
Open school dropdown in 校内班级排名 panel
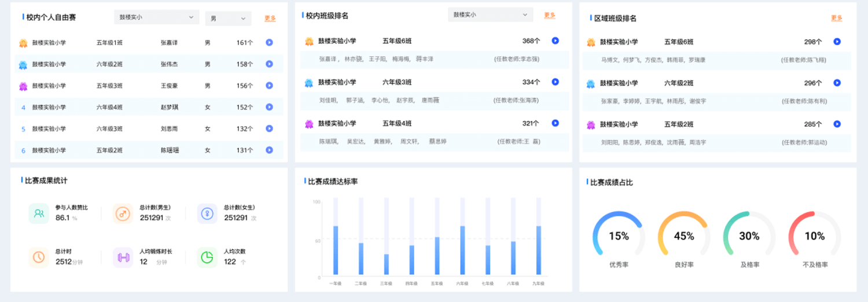pos(490,14)
